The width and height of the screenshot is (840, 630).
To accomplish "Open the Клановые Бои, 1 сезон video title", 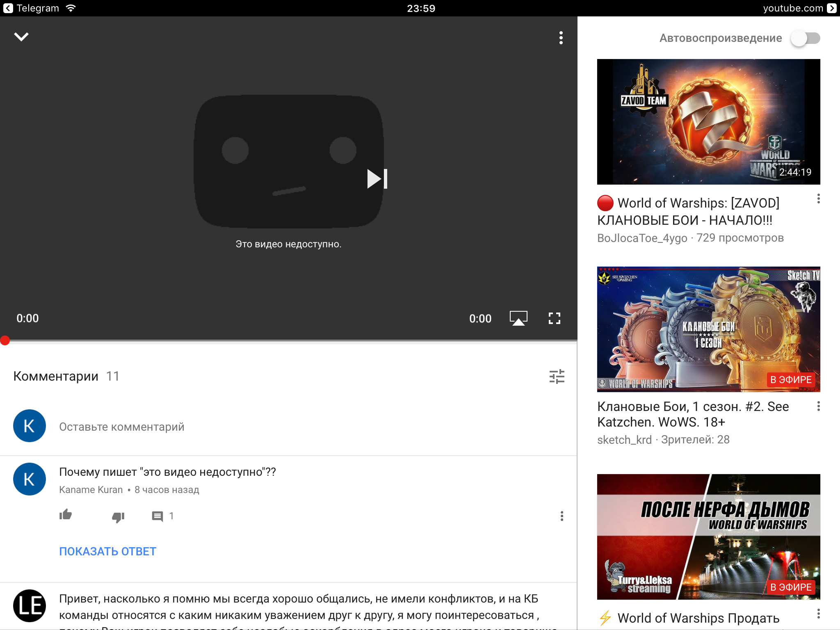I will (x=693, y=414).
